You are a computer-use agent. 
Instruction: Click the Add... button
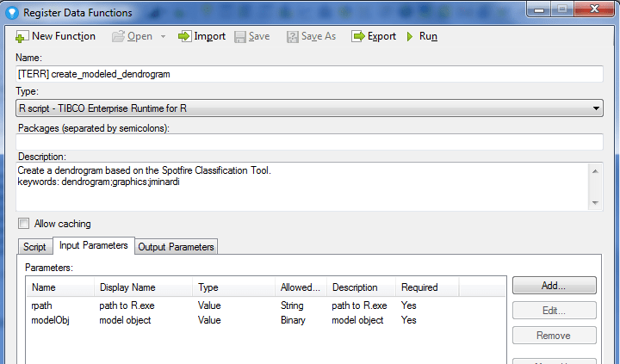tap(554, 286)
